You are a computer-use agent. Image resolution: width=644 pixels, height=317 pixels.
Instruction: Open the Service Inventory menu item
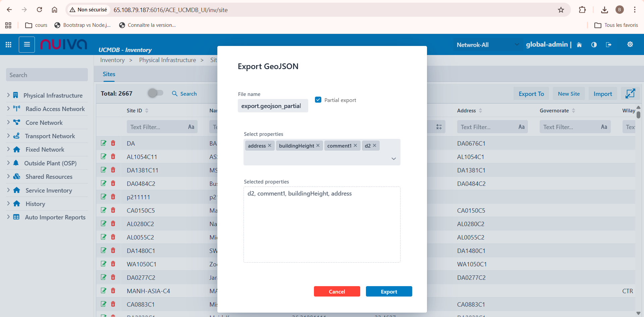49,190
